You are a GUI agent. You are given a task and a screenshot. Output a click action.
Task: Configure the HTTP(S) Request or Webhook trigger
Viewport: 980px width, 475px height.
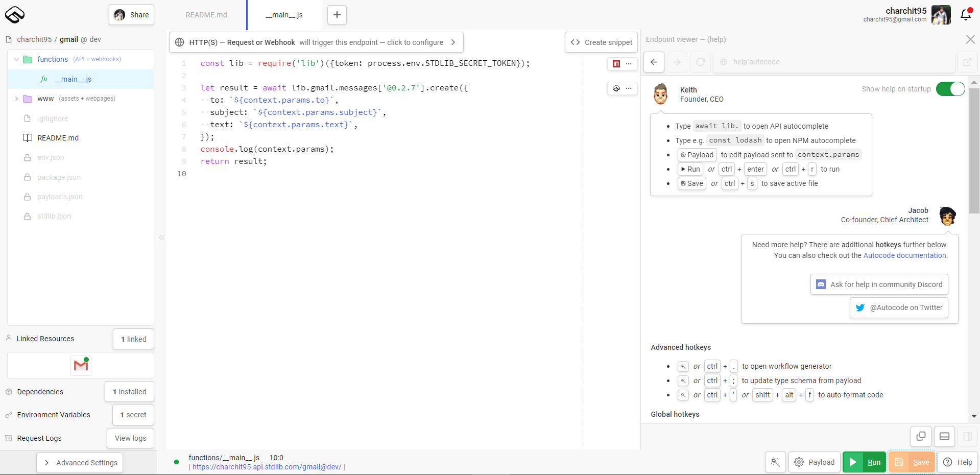316,42
